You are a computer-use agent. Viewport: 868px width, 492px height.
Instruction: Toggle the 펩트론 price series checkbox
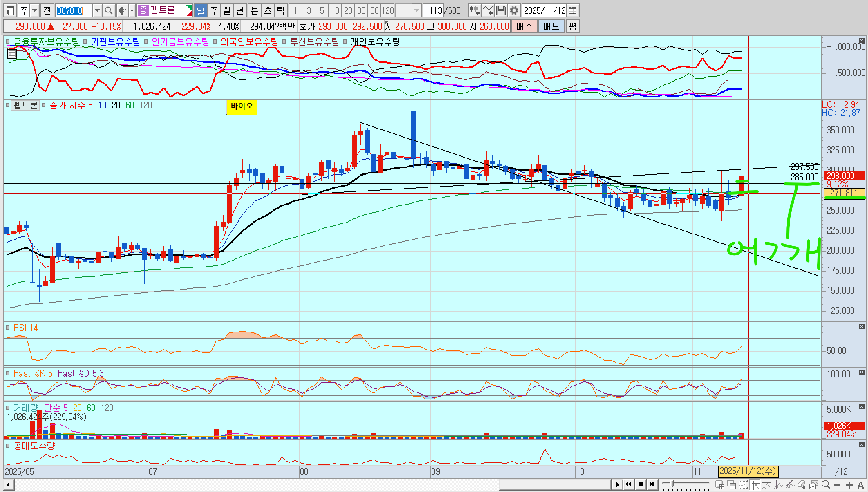[x=8, y=105]
